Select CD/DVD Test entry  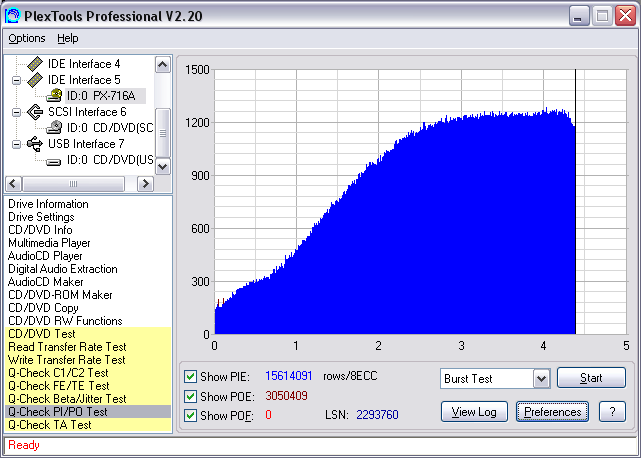tap(88, 334)
